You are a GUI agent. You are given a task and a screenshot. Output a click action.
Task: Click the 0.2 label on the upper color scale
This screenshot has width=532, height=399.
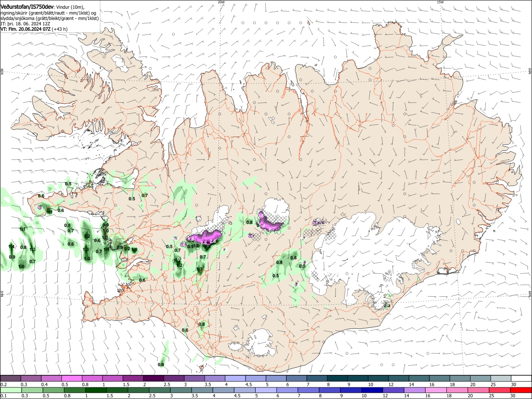coord(3,384)
